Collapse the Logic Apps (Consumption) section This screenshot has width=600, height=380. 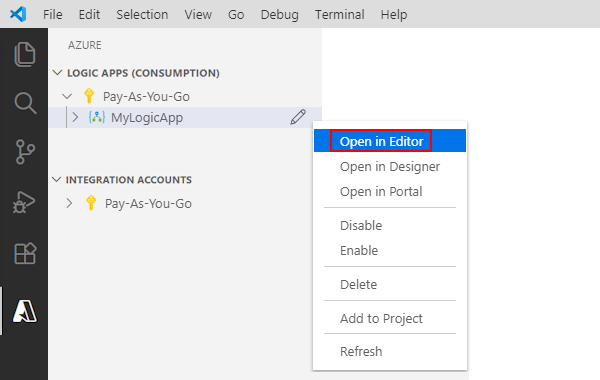pyautogui.click(x=57, y=72)
